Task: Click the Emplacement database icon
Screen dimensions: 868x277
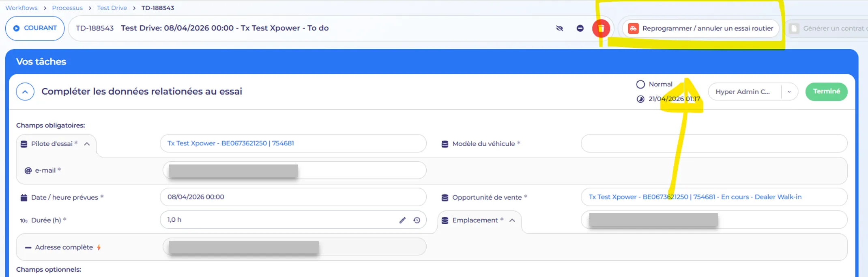Action: click(x=445, y=220)
